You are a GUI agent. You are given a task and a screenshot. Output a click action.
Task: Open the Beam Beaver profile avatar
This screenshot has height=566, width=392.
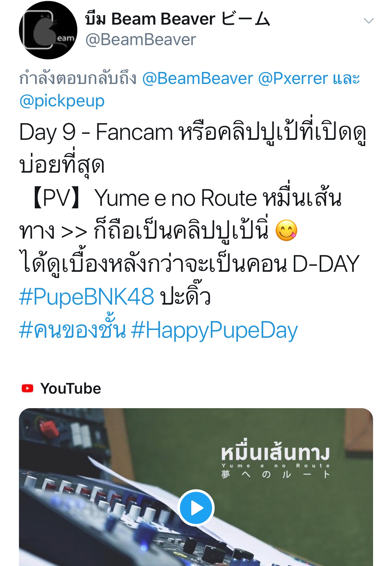pyautogui.click(x=48, y=30)
